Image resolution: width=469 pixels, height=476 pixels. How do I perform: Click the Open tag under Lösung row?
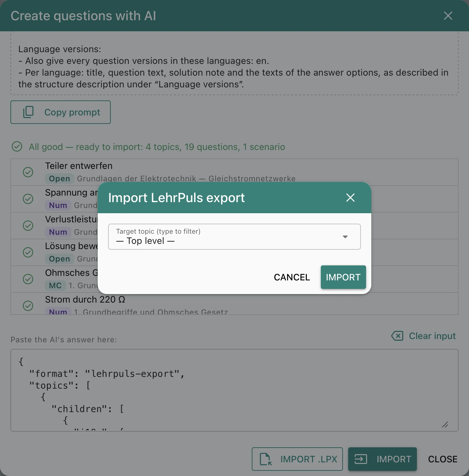point(60,259)
